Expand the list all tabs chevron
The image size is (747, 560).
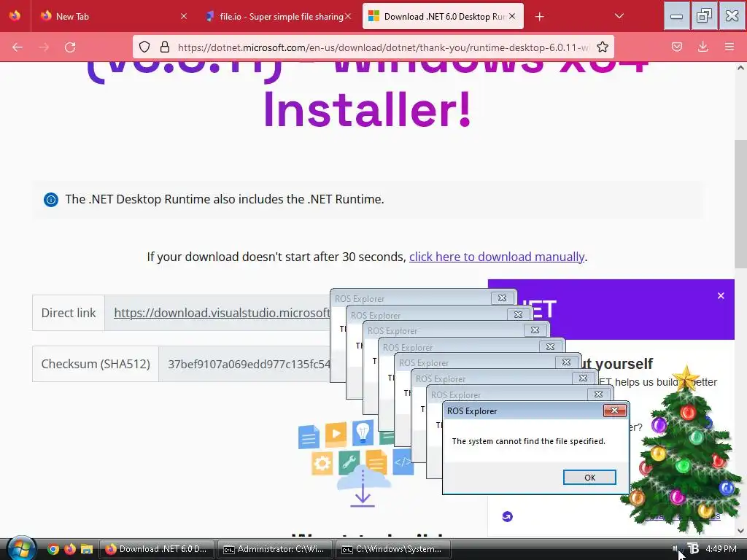(x=619, y=16)
